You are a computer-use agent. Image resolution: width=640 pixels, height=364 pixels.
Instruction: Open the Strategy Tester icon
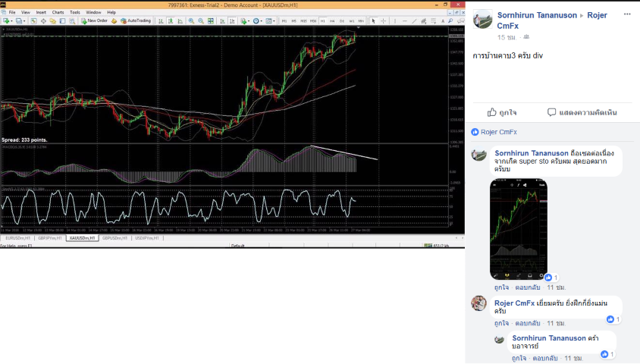coord(72,20)
